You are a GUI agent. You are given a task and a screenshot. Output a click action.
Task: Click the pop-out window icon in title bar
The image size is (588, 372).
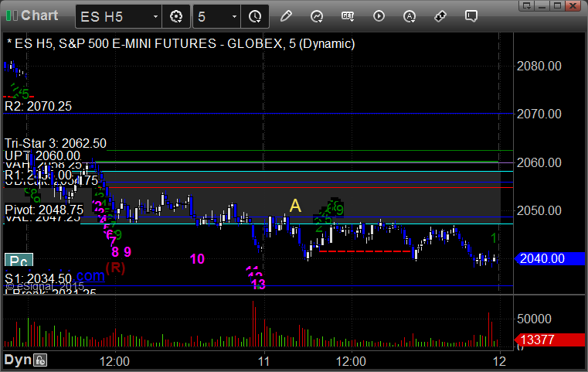coord(527,5)
